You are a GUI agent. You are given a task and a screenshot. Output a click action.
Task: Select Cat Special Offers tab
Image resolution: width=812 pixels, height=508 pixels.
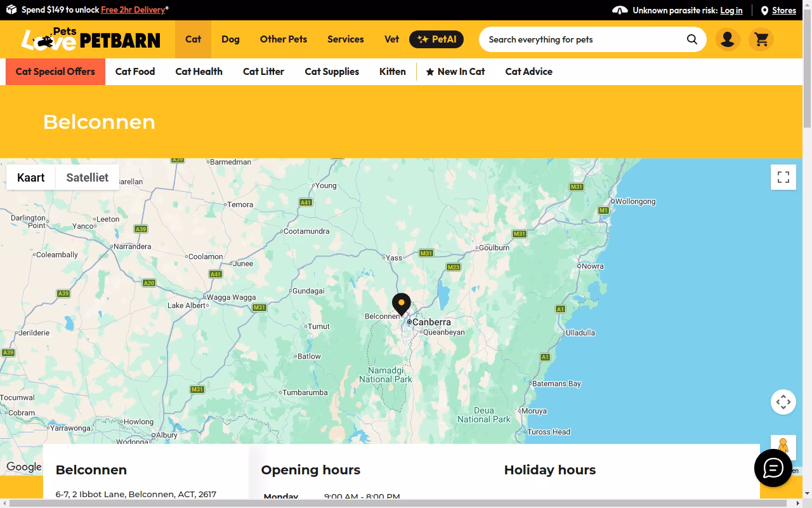click(x=55, y=72)
